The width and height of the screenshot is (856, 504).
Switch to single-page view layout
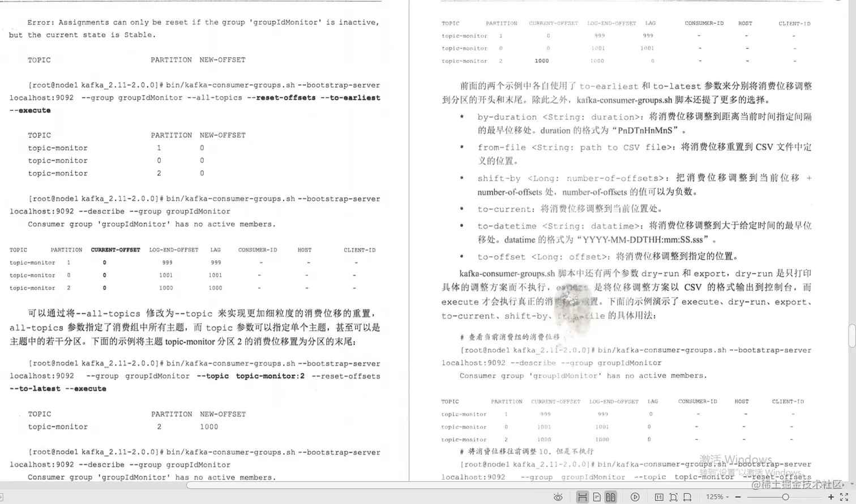click(x=596, y=497)
